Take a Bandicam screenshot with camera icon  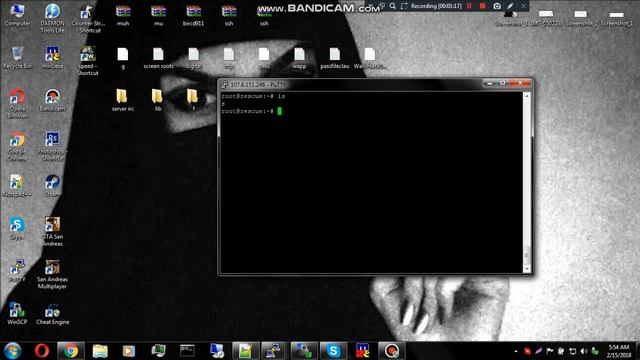[x=497, y=6]
